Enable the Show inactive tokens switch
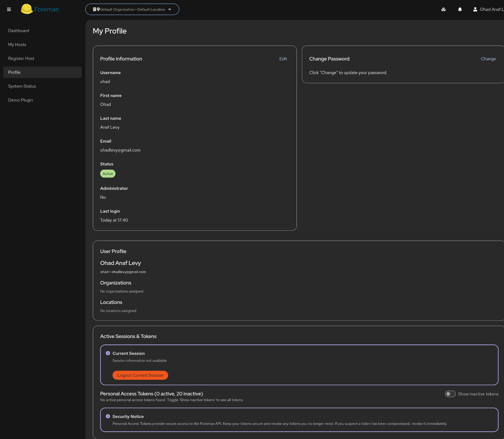 click(x=450, y=394)
